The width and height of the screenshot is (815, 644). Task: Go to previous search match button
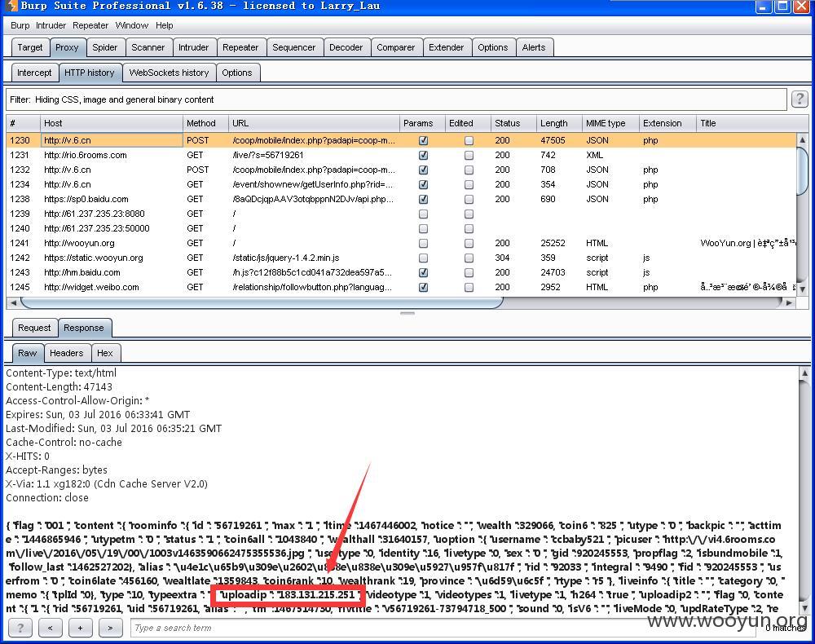click(x=50, y=628)
